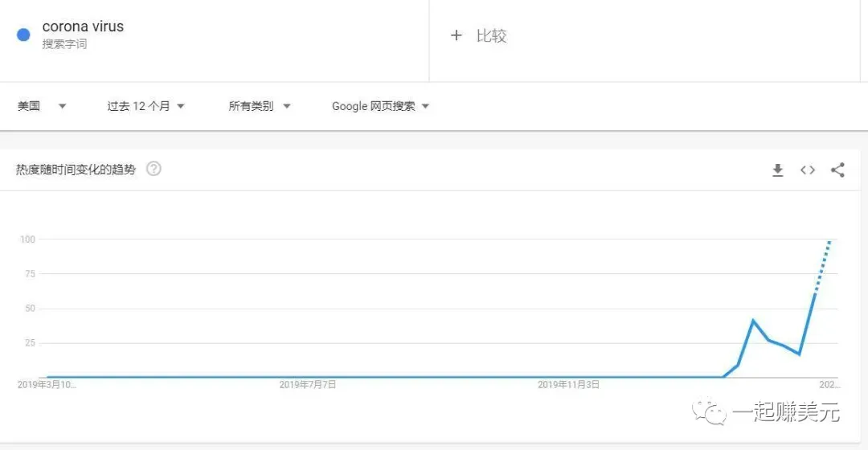Click the 一起赚美元 watermark text
Viewport: 868px width, 450px height.
pyautogui.click(x=786, y=411)
